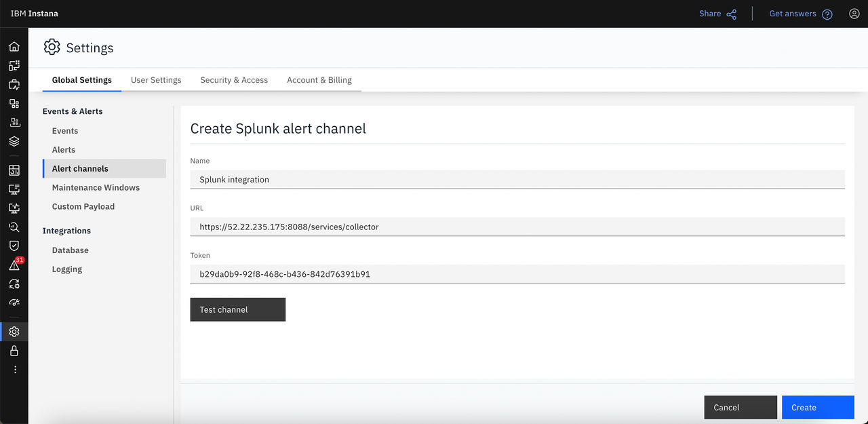Click the Create button
This screenshot has height=424, width=868.
pyautogui.click(x=818, y=407)
